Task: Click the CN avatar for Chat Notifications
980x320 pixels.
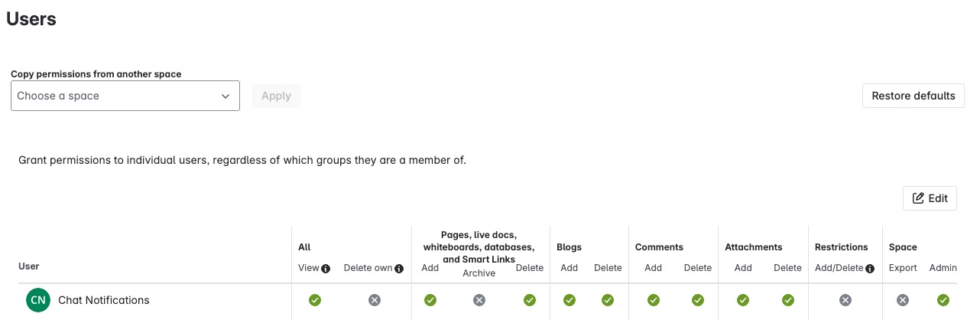Action: [37, 300]
